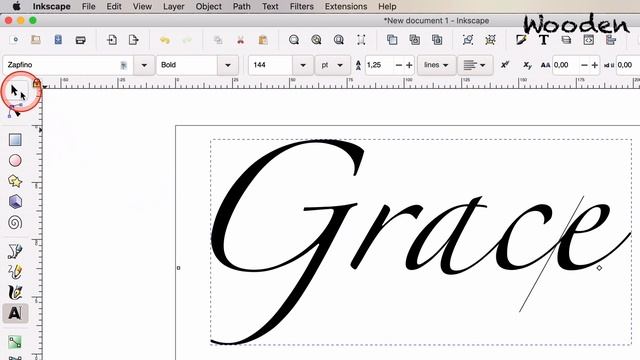Select the Spiral tool
The width and height of the screenshot is (640, 360).
[x=15, y=222]
